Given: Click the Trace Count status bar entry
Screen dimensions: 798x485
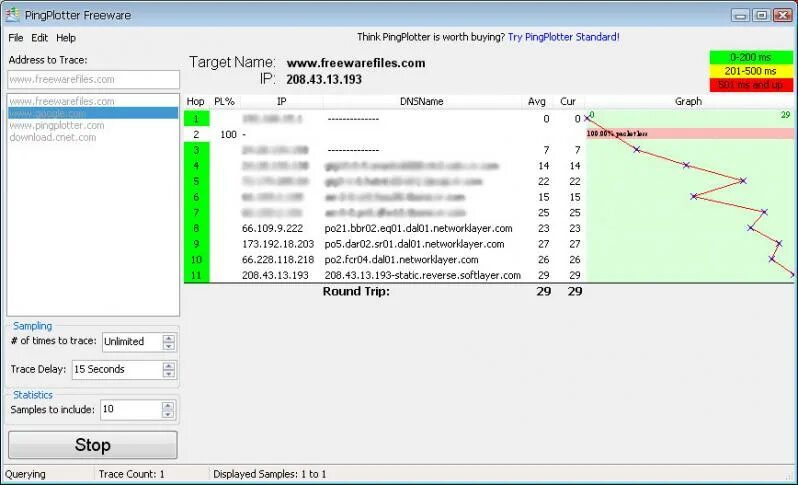Looking at the screenshot, I should (x=131, y=474).
